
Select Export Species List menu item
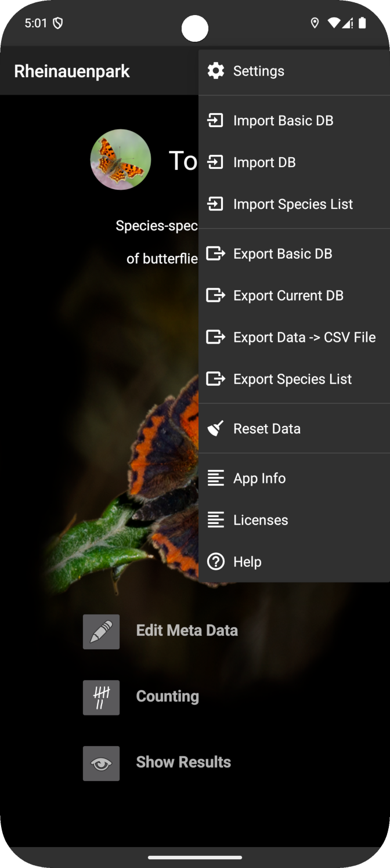292,379
